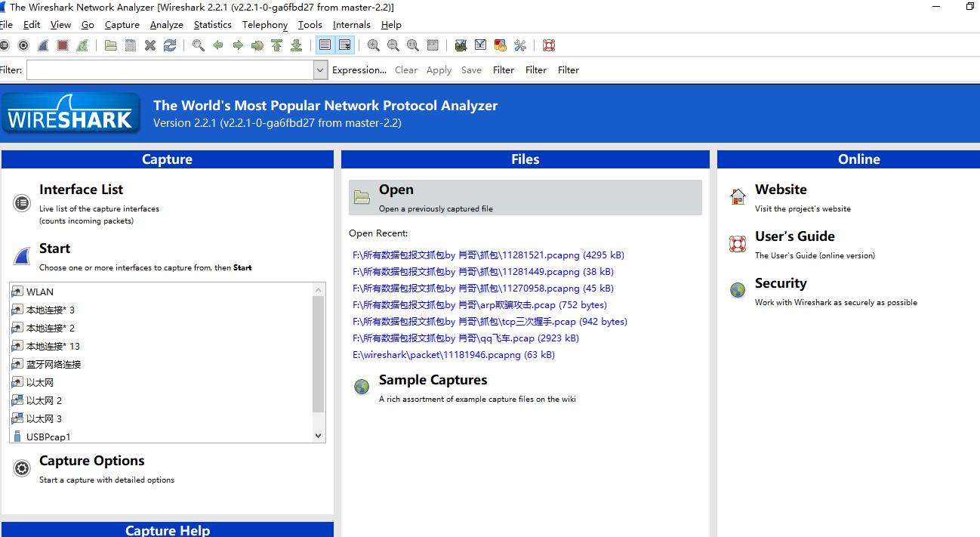Open the Interface List link
Screen dimensions: 980x537
tap(81, 190)
